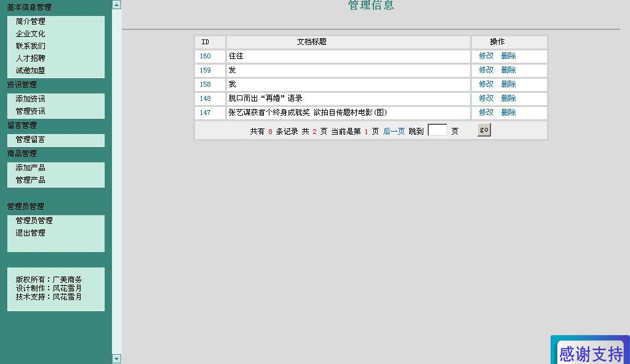The height and width of the screenshot is (364, 630).
Task: Select the 诚邀加盟 sidebar link
Action: click(31, 71)
